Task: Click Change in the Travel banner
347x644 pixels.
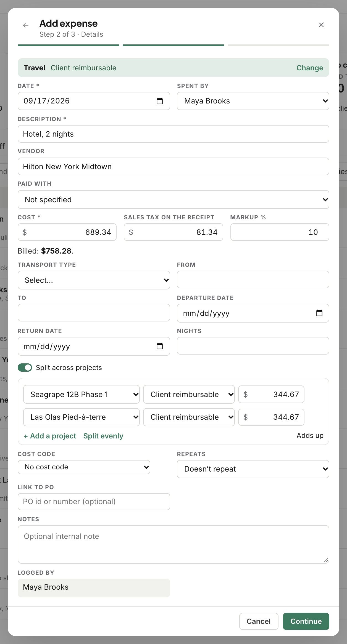Action: point(310,68)
